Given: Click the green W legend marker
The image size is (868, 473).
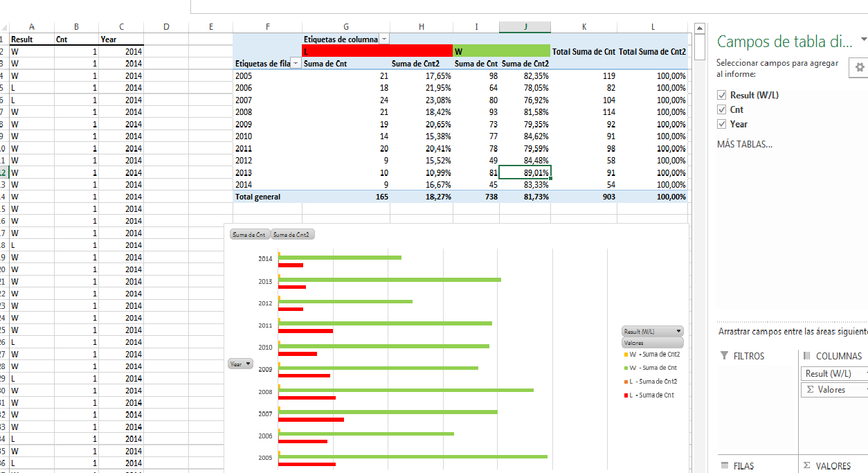Looking at the screenshot, I should click(625, 368).
